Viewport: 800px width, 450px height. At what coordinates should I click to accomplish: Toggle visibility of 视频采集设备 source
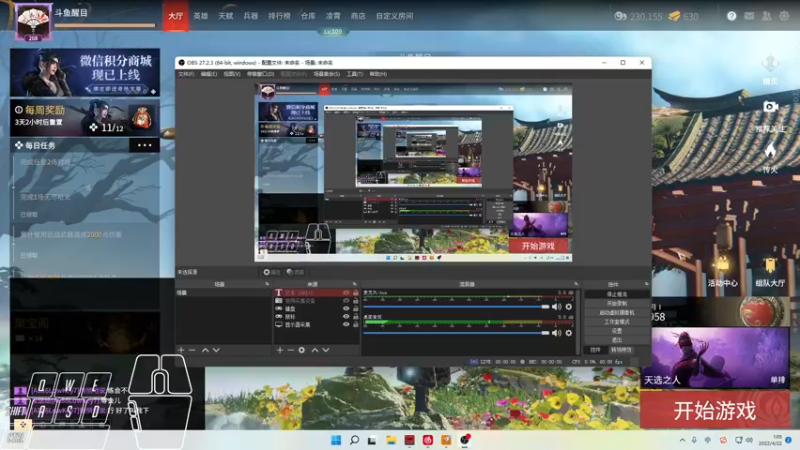click(346, 301)
